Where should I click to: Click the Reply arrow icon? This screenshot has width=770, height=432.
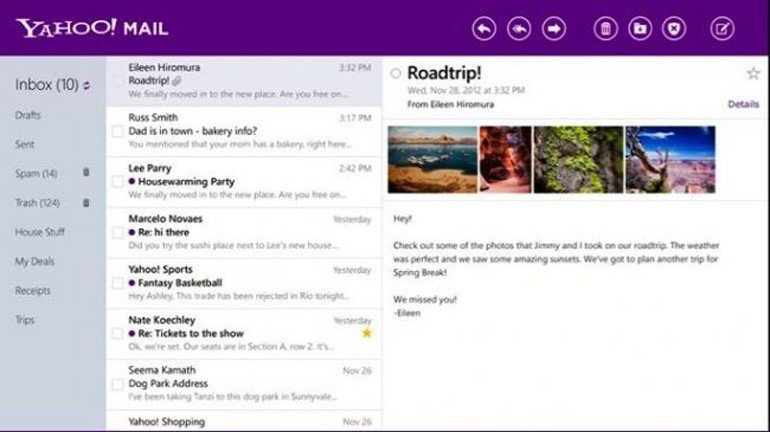pyautogui.click(x=484, y=29)
